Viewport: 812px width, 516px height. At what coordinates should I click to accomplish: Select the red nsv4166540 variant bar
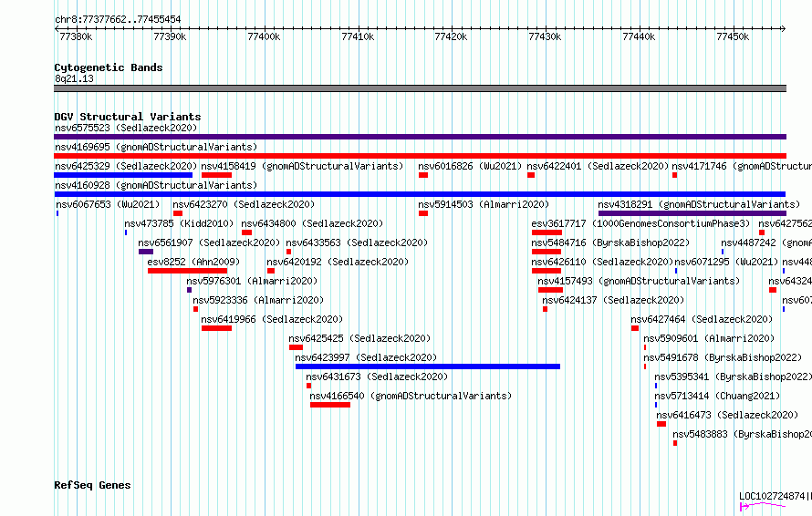coord(330,405)
